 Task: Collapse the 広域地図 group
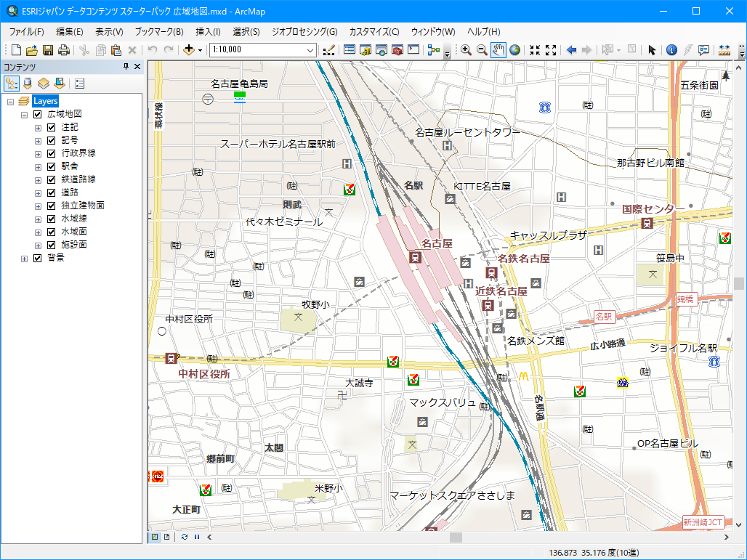click(x=24, y=115)
